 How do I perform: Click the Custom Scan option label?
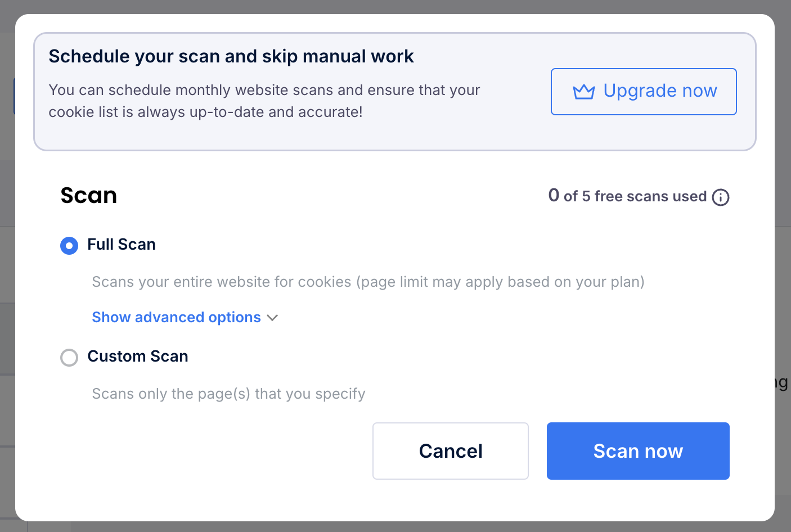pyautogui.click(x=138, y=357)
